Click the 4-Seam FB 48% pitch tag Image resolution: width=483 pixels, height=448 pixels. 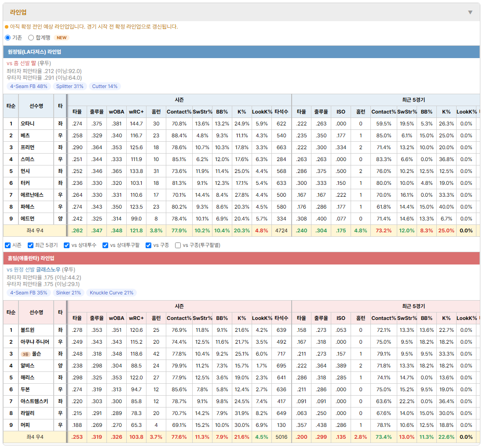coord(29,86)
